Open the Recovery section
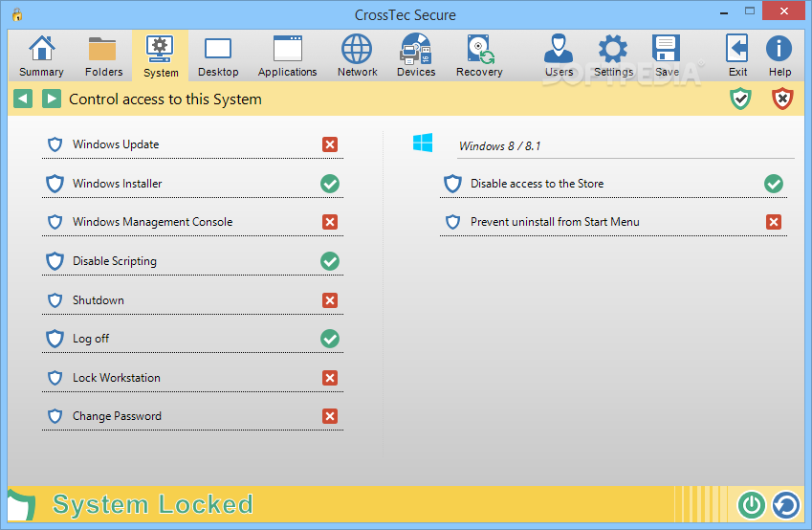 point(479,55)
